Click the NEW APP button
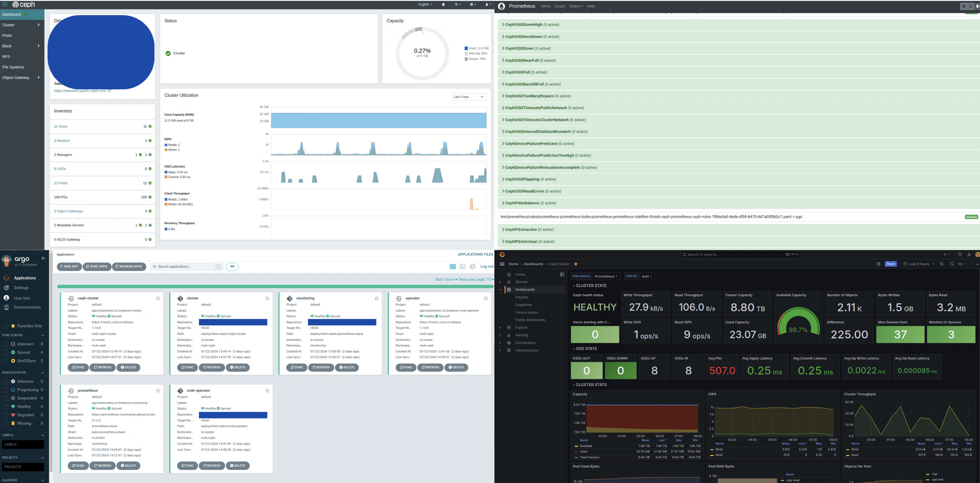980x483 pixels. (x=69, y=267)
